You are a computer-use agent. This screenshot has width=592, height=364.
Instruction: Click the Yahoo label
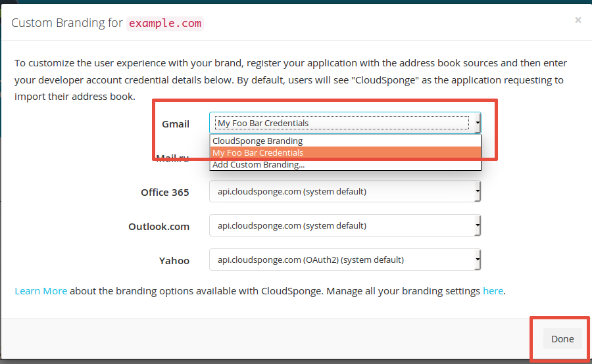point(174,261)
